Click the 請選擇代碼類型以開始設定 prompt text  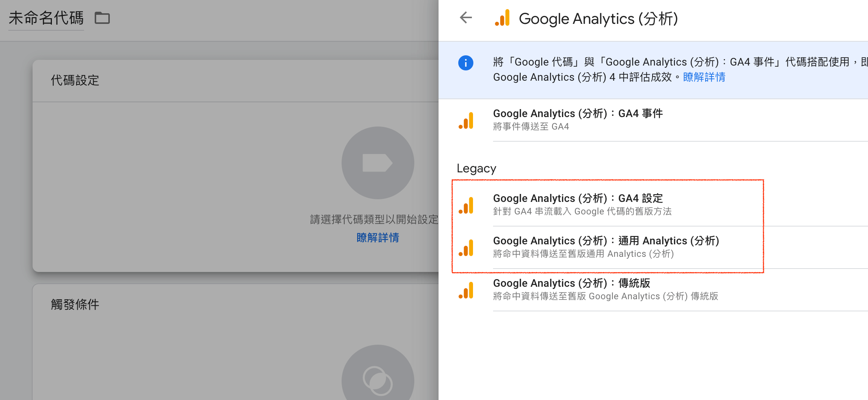click(x=374, y=219)
